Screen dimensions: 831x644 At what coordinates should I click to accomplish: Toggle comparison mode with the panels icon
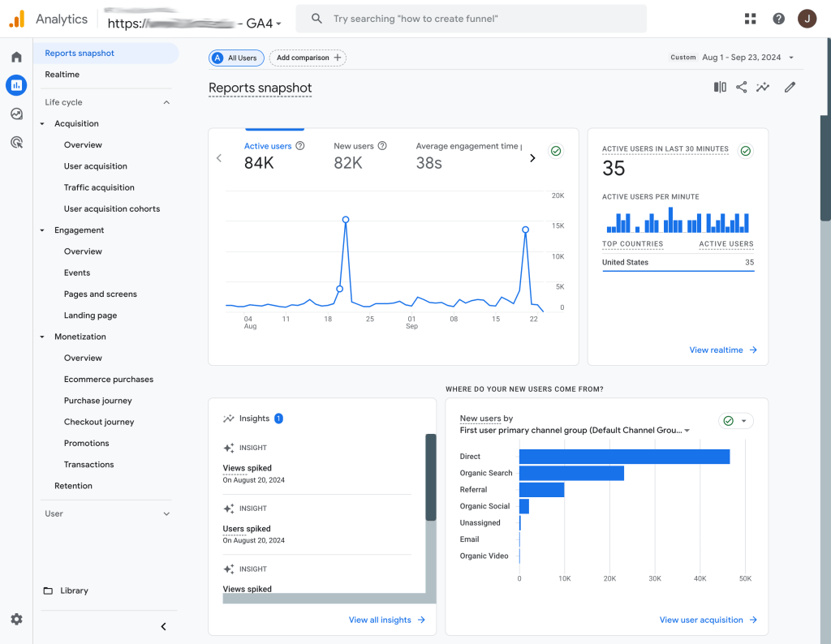(x=719, y=86)
